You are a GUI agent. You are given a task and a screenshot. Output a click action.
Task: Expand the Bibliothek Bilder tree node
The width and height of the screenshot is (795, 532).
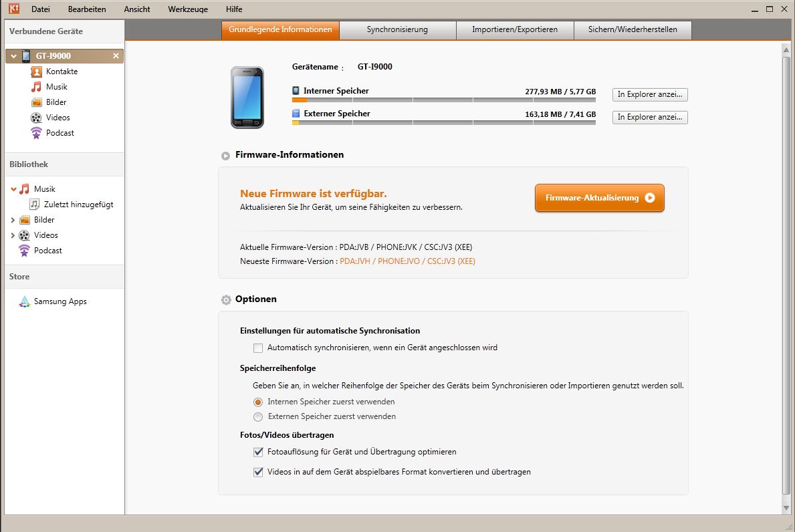tap(13, 220)
